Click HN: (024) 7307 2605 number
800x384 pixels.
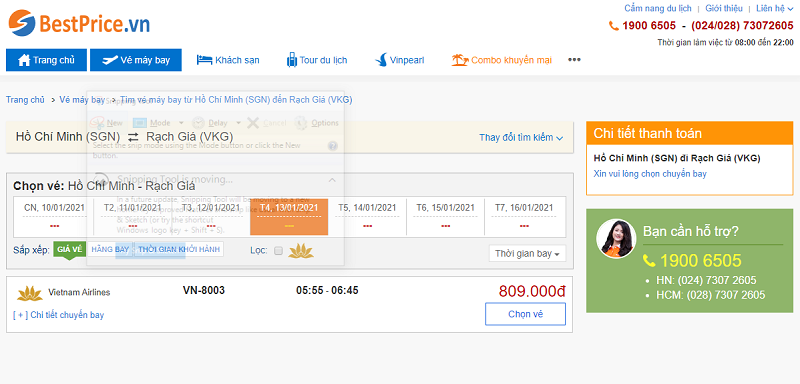[707, 280]
